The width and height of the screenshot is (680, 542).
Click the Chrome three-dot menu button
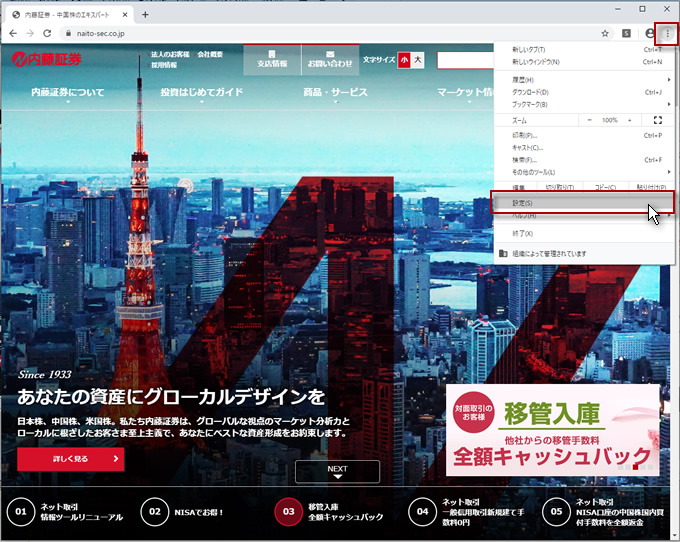667,33
